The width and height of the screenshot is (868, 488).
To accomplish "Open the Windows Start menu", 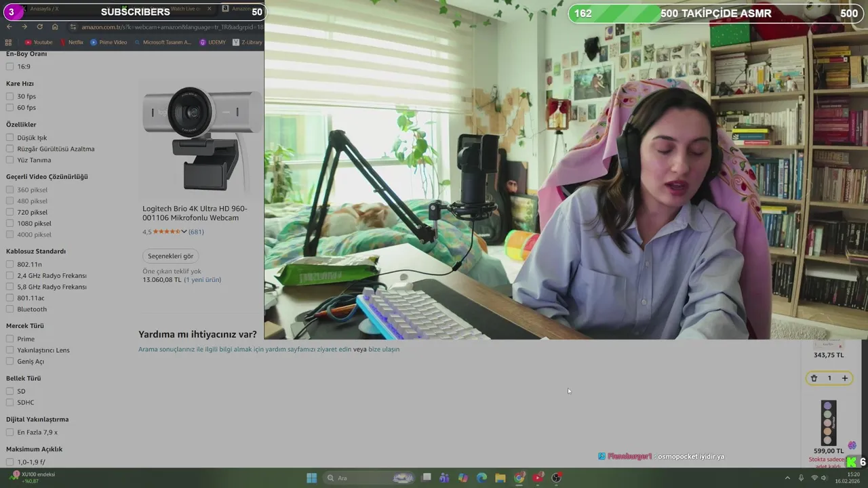I will (x=311, y=478).
